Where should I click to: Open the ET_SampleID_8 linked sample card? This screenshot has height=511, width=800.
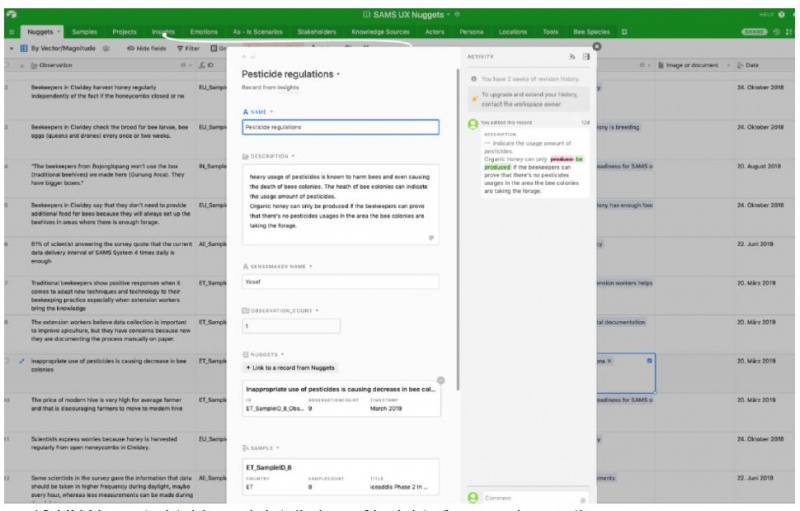pyautogui.click(x=340, y=477)
